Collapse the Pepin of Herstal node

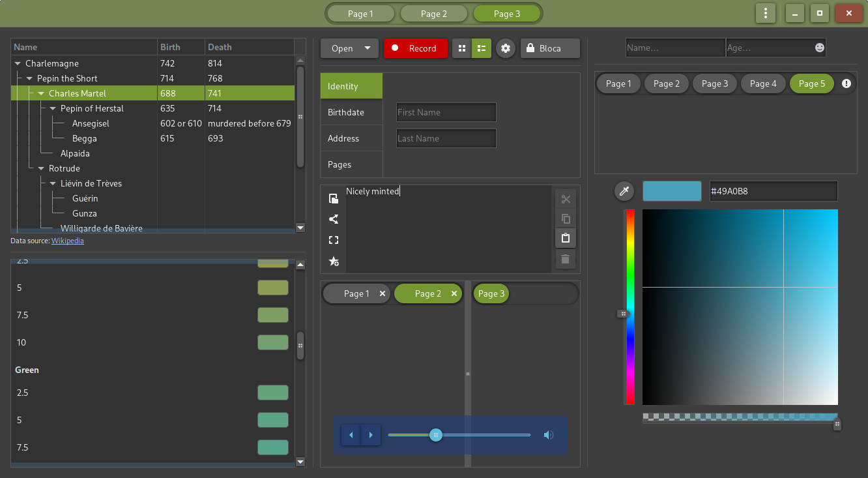pos(53,108)
